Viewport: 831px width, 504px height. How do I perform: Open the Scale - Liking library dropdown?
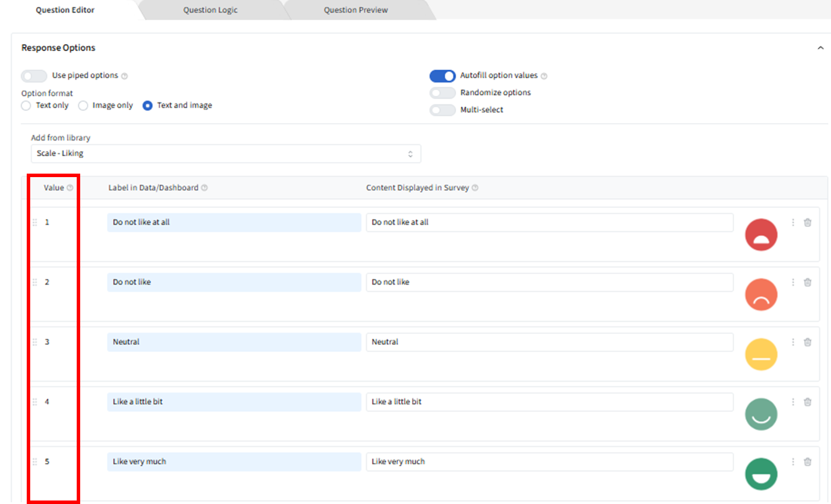click(225, 154)
